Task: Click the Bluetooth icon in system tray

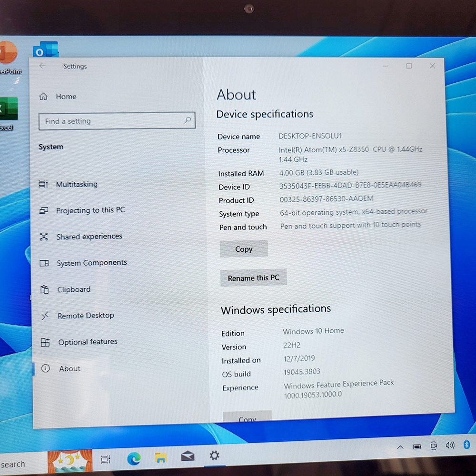Action: tap(466, 445)
